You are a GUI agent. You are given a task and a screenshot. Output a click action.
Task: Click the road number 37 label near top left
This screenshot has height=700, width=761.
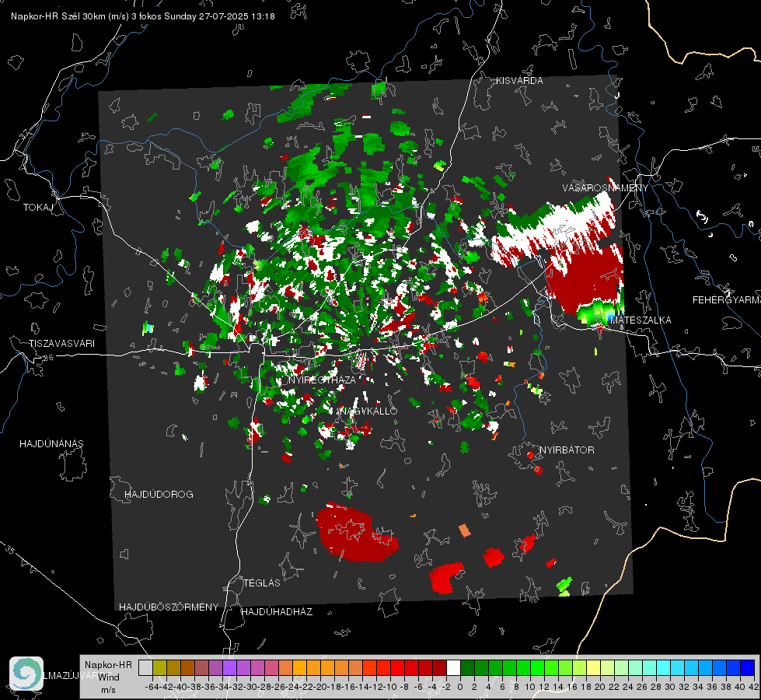pos(25,133)
